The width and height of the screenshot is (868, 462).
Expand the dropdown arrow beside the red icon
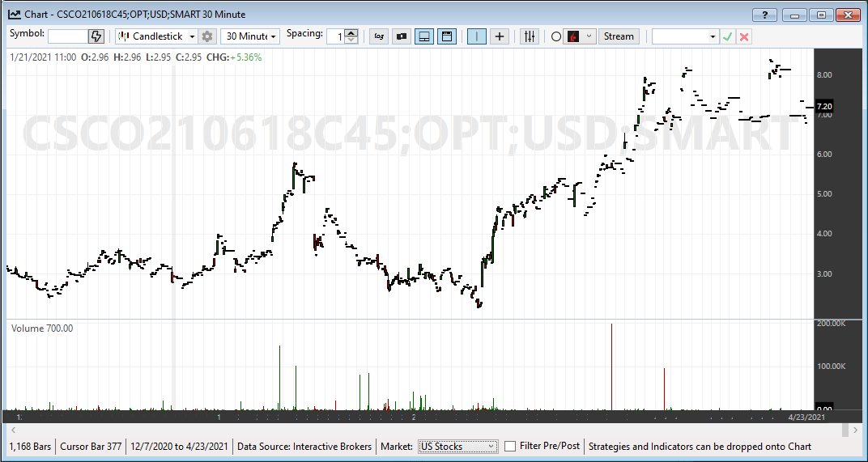pos(589,36)
